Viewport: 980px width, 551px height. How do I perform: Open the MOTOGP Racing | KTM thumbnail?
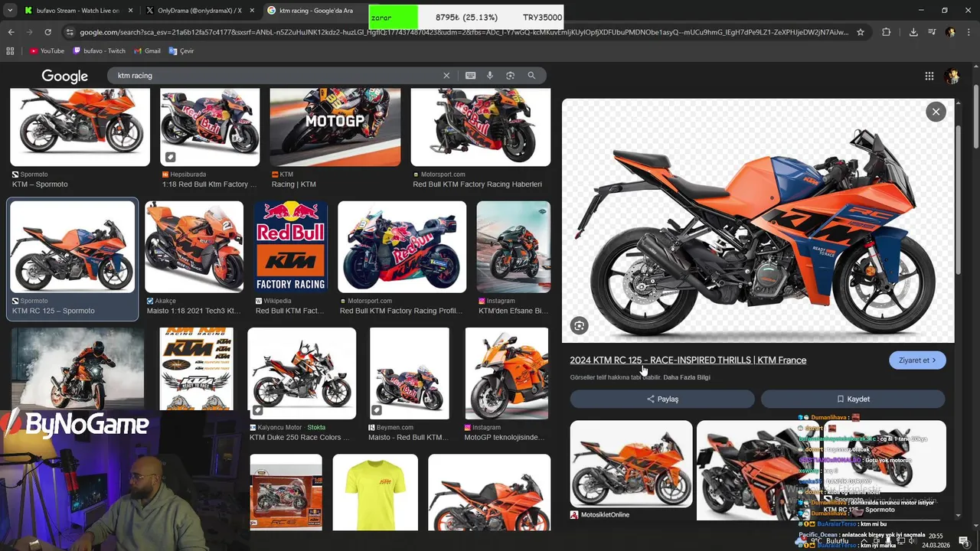[335, 127]
